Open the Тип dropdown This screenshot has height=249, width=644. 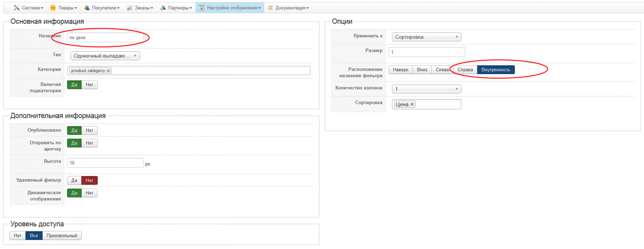click(x=105, y=56)
